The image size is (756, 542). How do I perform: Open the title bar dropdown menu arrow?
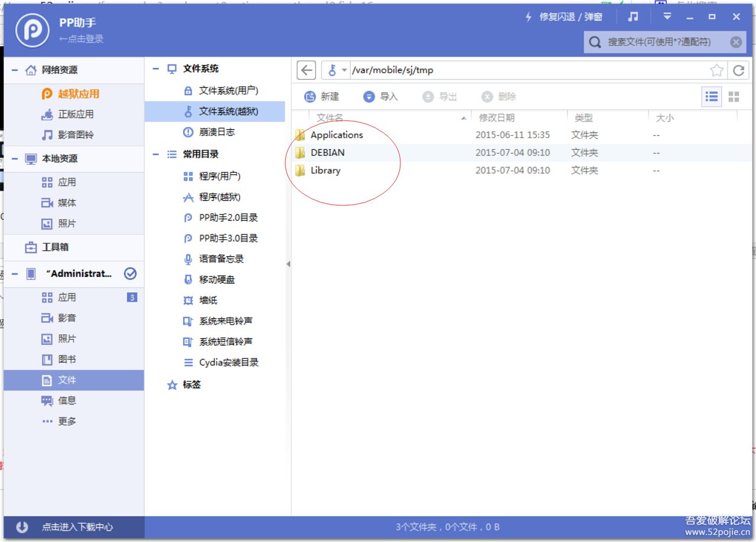(x=667, y=17)
